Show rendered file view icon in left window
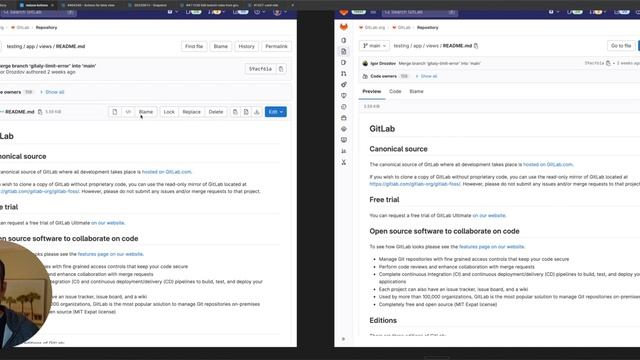Screen dimensions: 640x360 (x=115, y=112)
